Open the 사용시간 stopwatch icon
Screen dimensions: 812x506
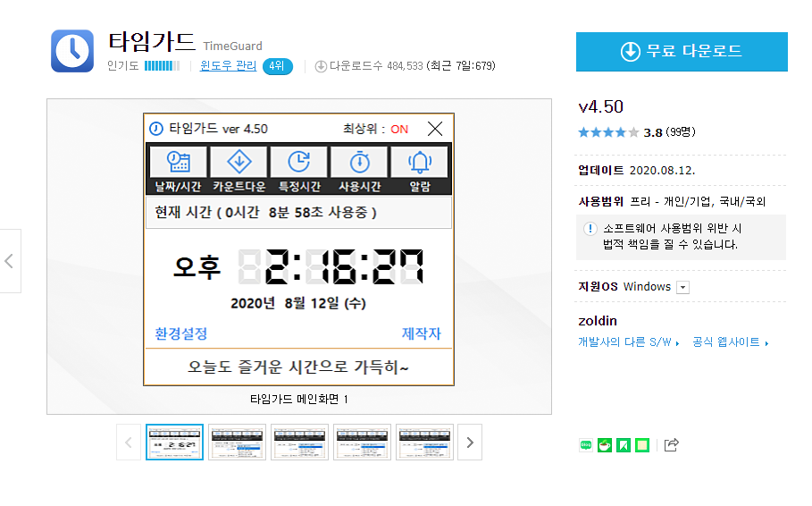[x=359, y=163]
